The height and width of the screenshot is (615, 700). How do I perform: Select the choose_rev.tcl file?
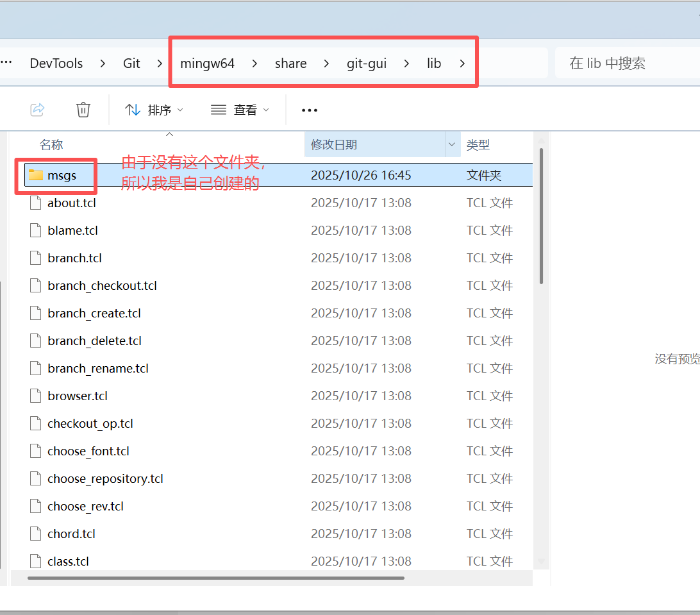pos(278,506)
